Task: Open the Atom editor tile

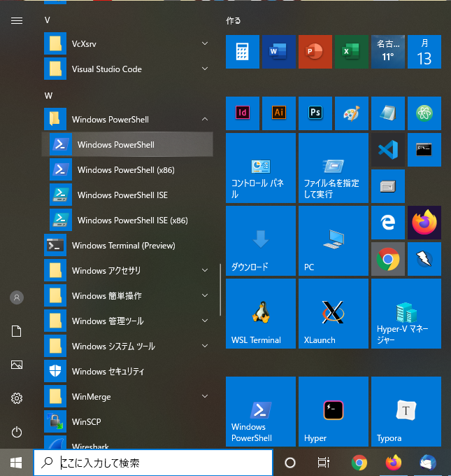Action: click(424, 113)
